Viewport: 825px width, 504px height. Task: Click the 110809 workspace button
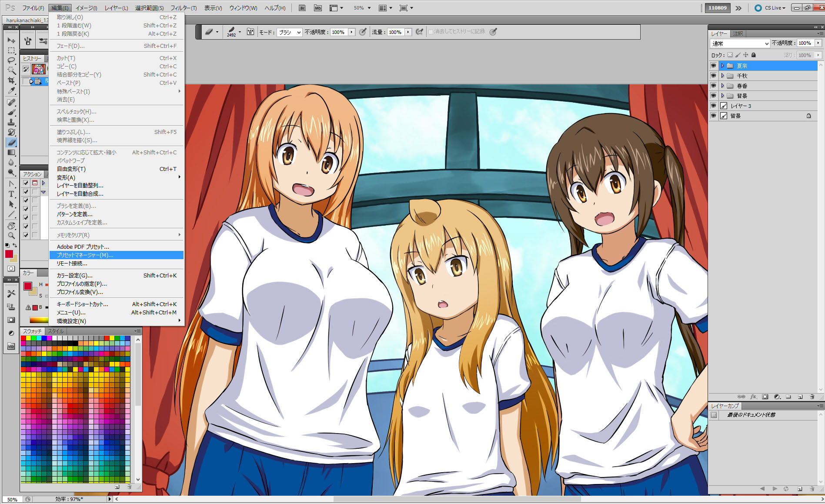[x=717, y=8]
